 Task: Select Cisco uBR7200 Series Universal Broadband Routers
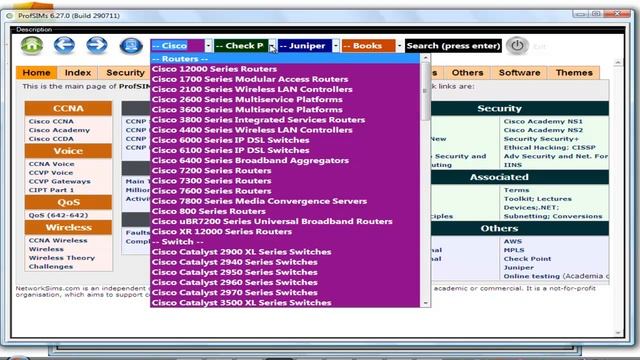pos(285,222)
